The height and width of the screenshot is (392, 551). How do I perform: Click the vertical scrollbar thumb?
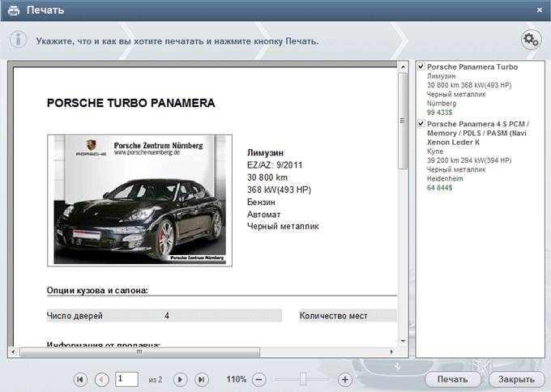[x=403, y=121]
